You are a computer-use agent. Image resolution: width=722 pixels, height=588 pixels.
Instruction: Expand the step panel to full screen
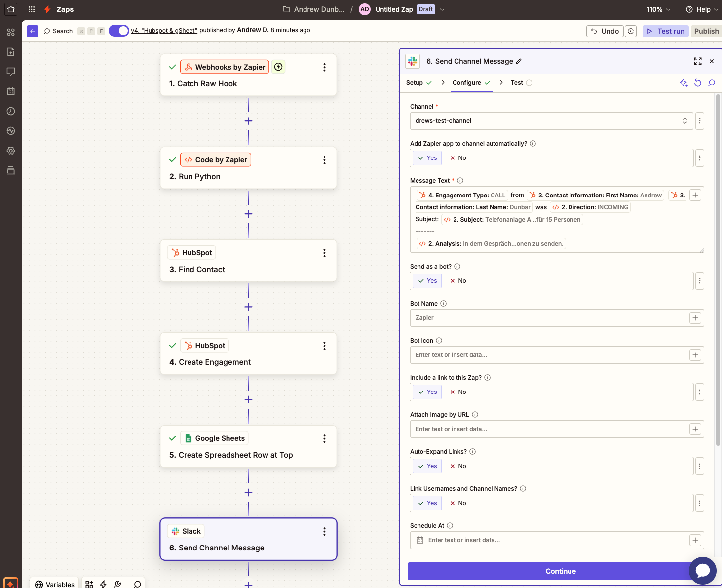click(x=698, y=61)
